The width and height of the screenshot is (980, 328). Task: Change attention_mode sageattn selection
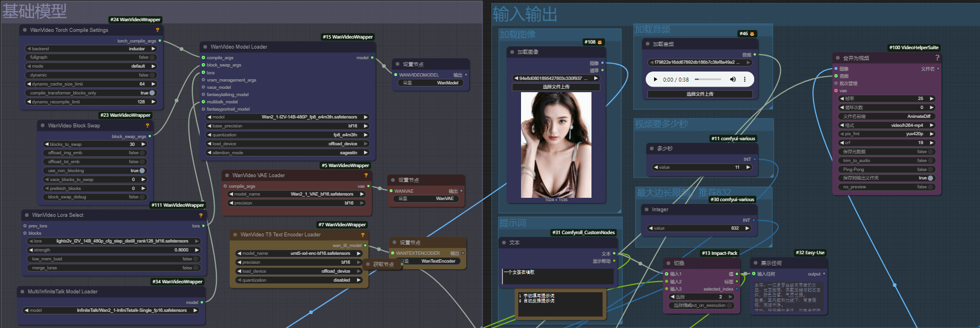[288, 153]
